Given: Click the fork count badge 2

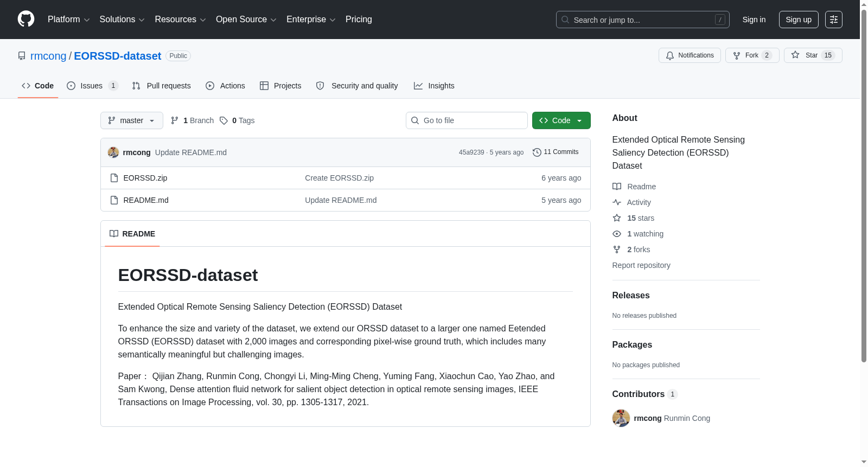Looking at the screenshot, I should 767,55.
